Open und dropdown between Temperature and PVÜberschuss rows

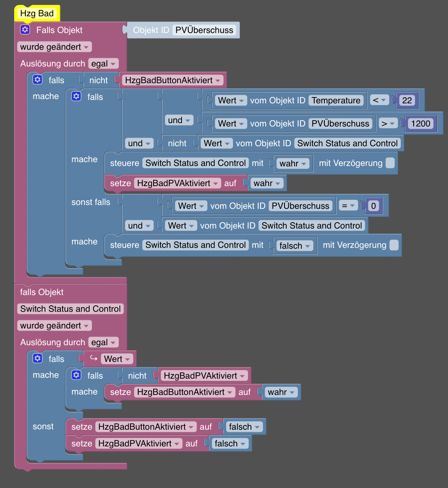(x=179, y=120)
